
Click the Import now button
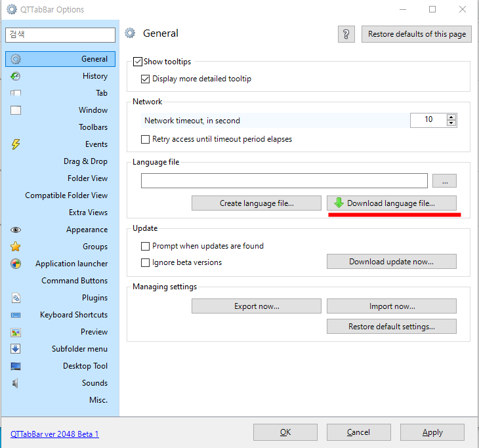(x=392, y=306)
